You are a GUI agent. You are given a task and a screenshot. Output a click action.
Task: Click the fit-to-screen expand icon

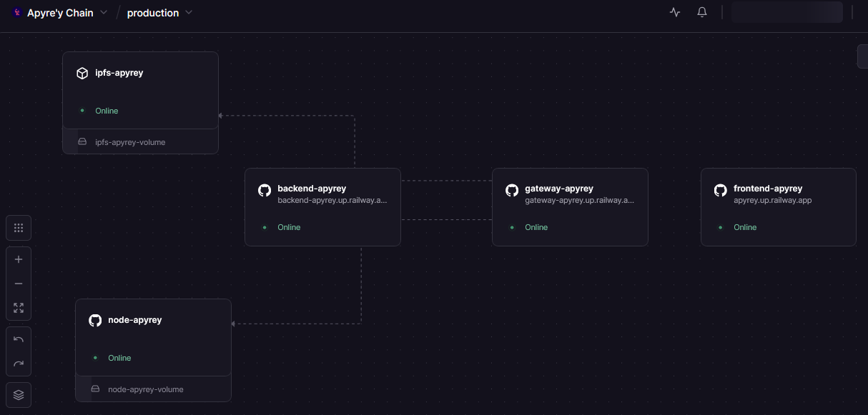pos(19,308)
